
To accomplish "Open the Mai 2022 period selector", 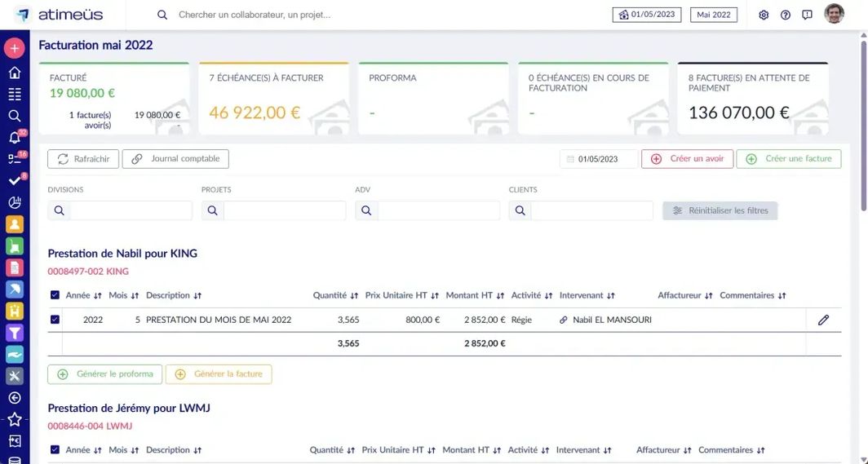I will pos(713,15).
